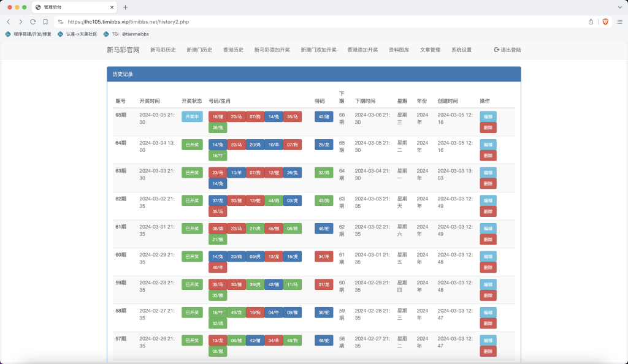The width and height of the screenshot is (628, 364).
Task: Click the site settings icon in address bar
Action: click(x=60, y=21)
